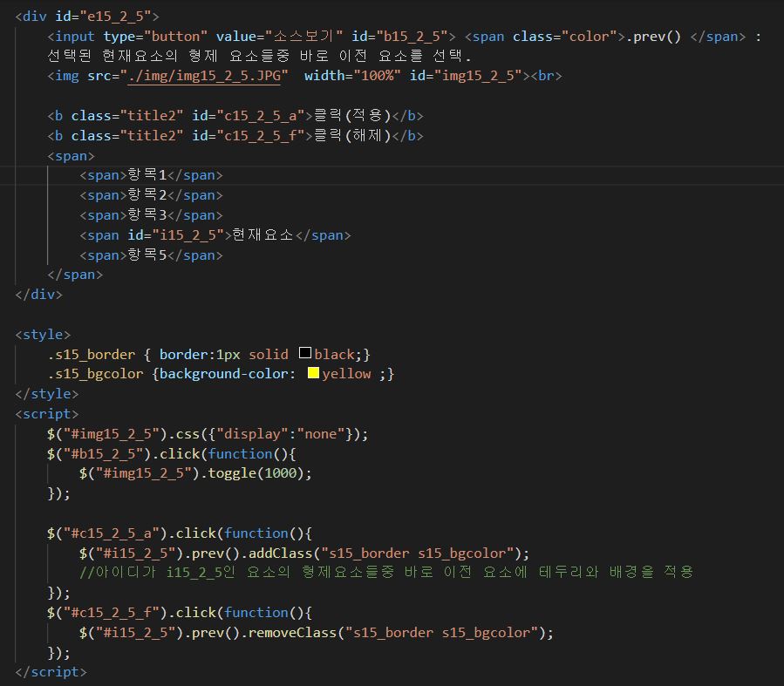
Task: Click the closing '</script>' tag
Action: [51, 672]
